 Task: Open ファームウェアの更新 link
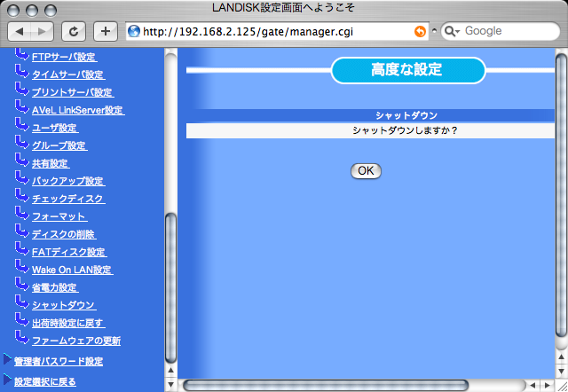pyautogui.click(x=76, y=341)
